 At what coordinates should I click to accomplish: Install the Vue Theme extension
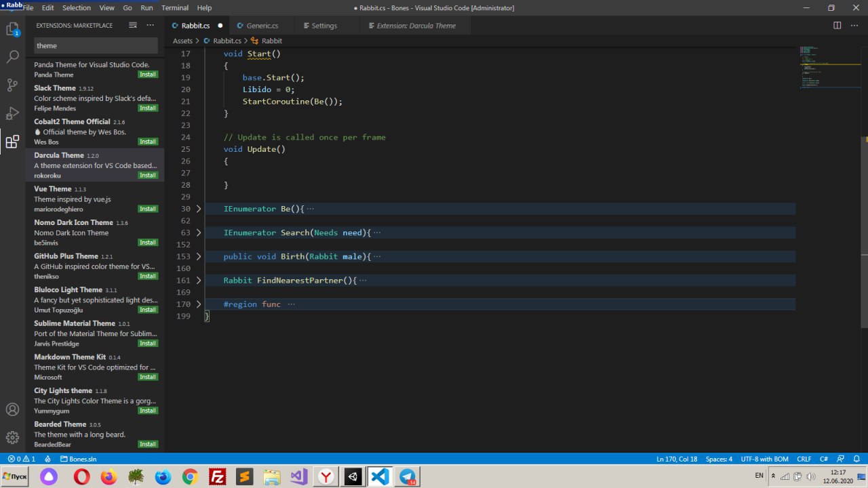[148, 209]
